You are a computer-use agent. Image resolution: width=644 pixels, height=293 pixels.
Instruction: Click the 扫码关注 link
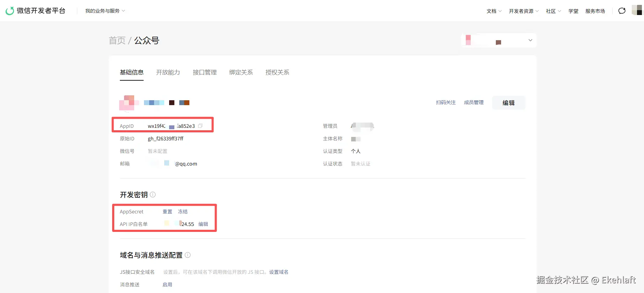pyautogui.click(x=446, y=102)
